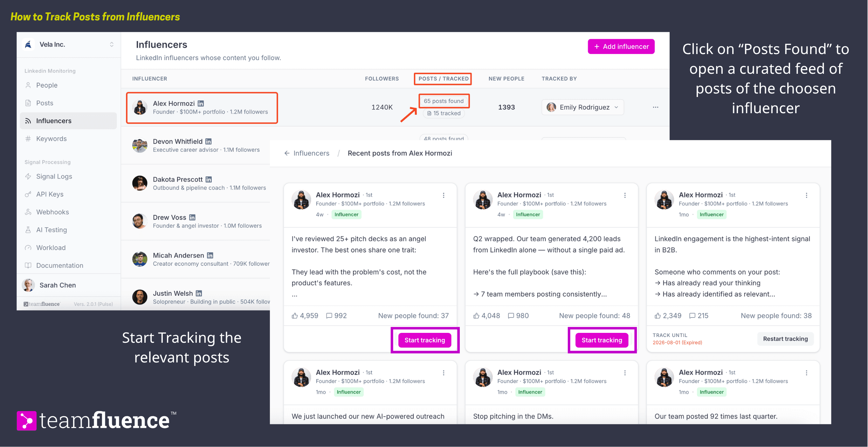Open the LinkedIn icon beside Dakota Prescott
The height and width of the screenshot is (447, 868).
pyautogui.click(x=209, y=180)
